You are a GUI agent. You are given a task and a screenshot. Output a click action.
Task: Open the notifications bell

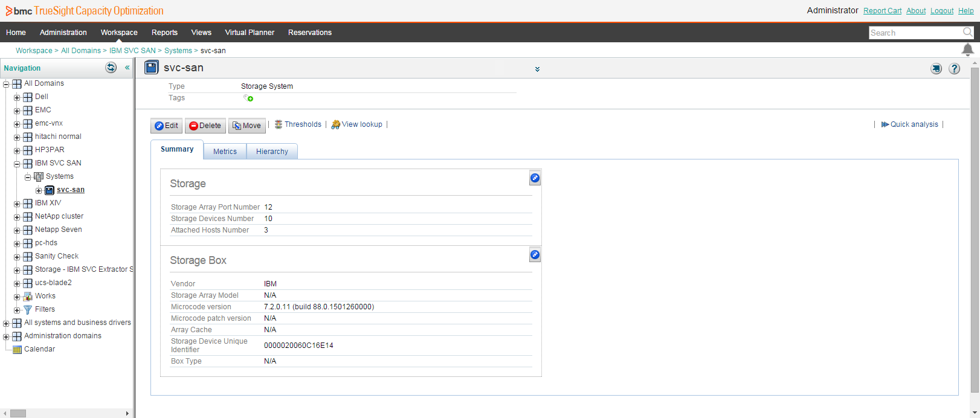click(x=967, y=50)
